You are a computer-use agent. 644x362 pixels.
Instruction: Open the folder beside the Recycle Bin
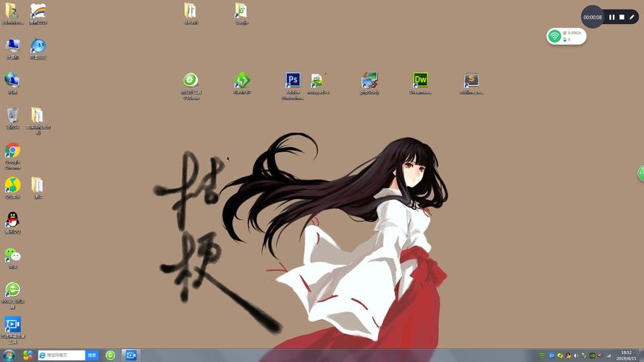coord(38,121)
